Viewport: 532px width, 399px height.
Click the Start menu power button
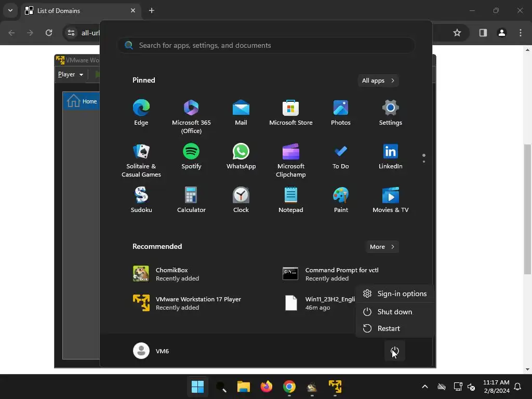[395, 351]
